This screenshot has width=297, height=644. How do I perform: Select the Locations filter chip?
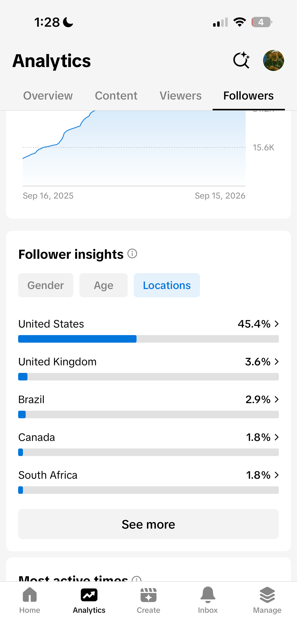167,285
